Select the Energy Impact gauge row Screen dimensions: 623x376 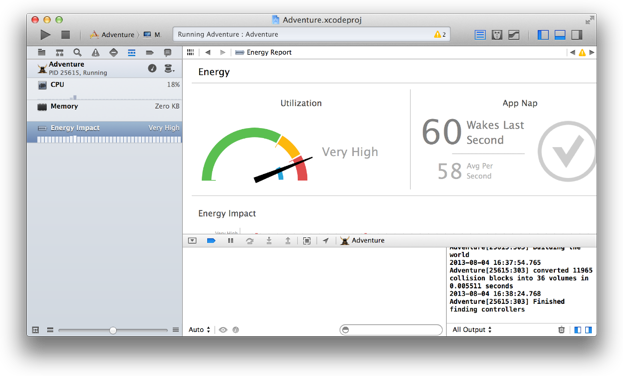(x=105, y=132)
